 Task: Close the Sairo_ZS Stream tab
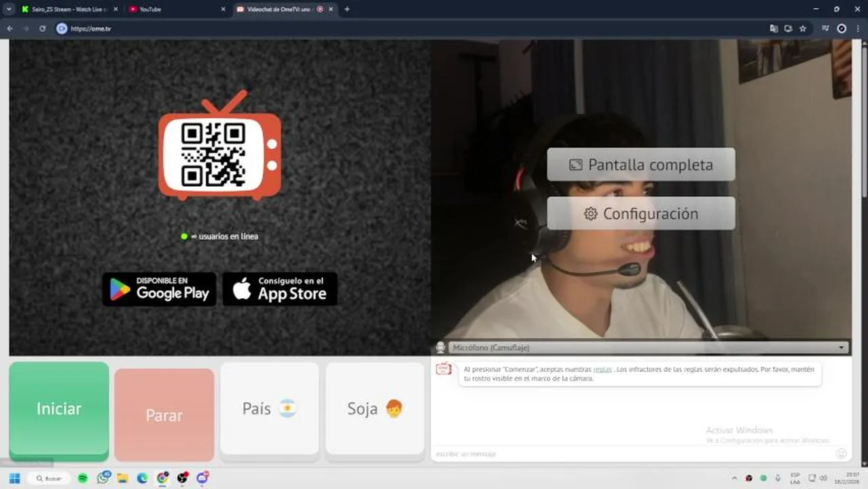(117, 9)
